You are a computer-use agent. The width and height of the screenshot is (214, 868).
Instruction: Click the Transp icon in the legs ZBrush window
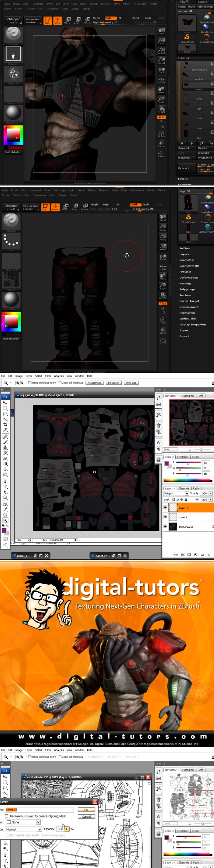click(x=163, y=330)
